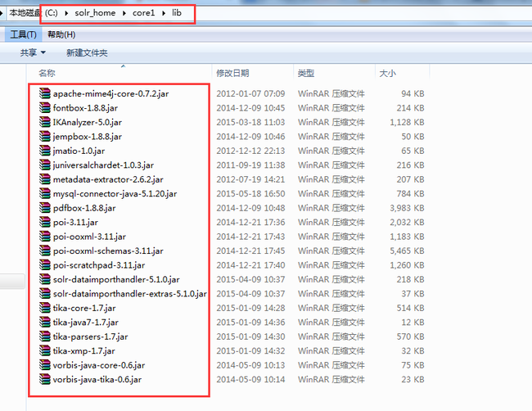
Task: Sort files by 名称 column header
Action: pyautogui.click(x=47, y=73)
